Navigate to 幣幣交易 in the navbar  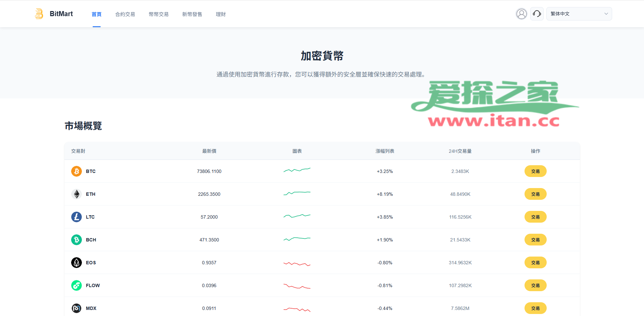[x=159, y=14]
